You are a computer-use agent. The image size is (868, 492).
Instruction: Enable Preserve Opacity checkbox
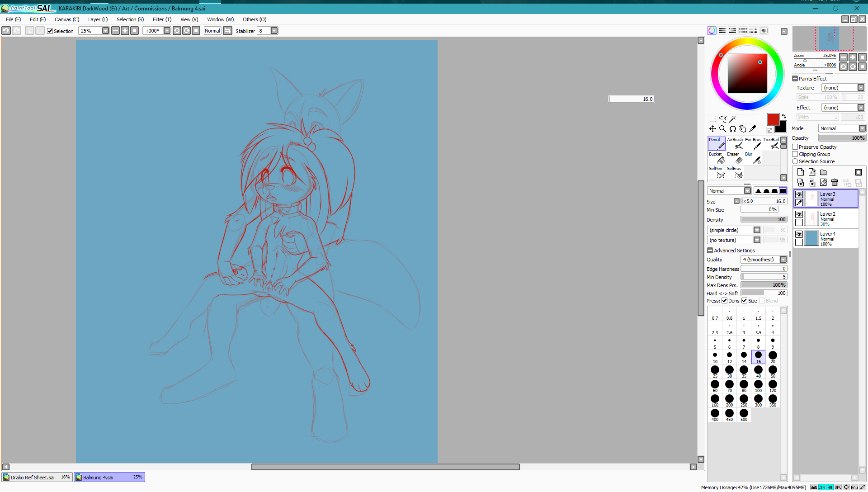(795, 147)
